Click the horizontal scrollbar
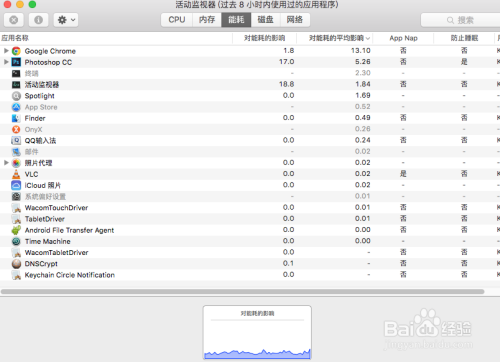Viewport: 500px width, 362px height. (x=242, y=292)
